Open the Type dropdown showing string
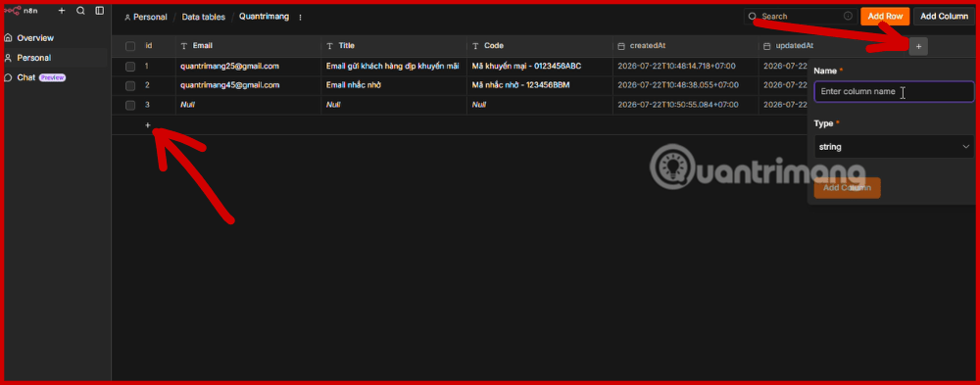 [894, 147]
